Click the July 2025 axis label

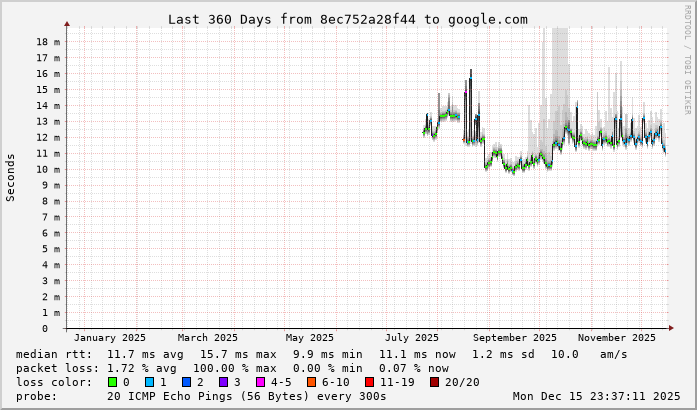(412, 338)
